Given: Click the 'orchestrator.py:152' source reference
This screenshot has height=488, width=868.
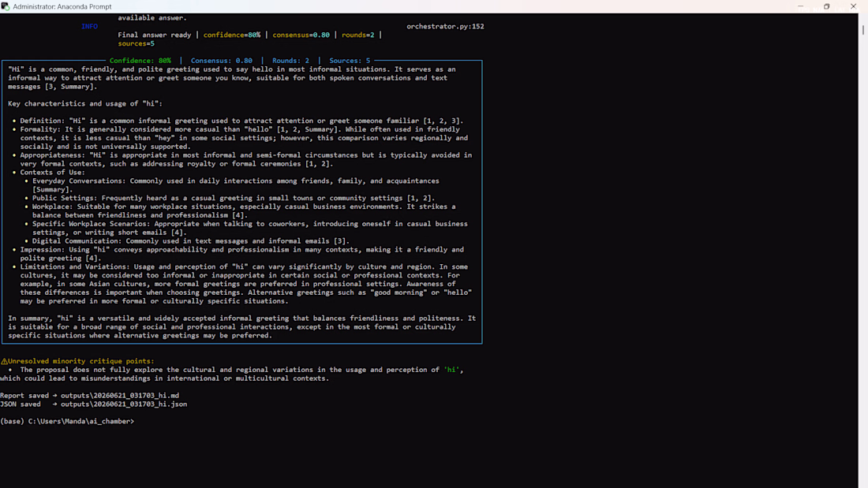Looking at the screenshot, I should tap(445, 26).
